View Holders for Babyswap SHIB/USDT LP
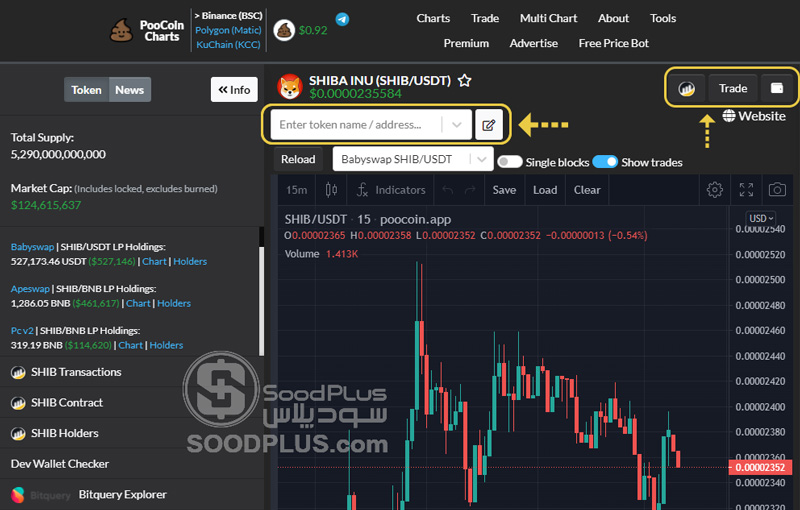The image size is (800, 510). tap(190, 262)
